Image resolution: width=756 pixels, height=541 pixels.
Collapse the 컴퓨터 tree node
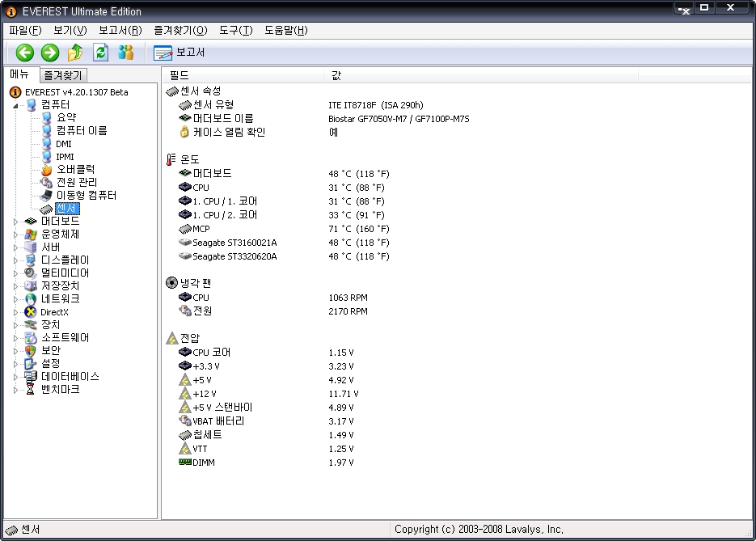pos(15,105)
